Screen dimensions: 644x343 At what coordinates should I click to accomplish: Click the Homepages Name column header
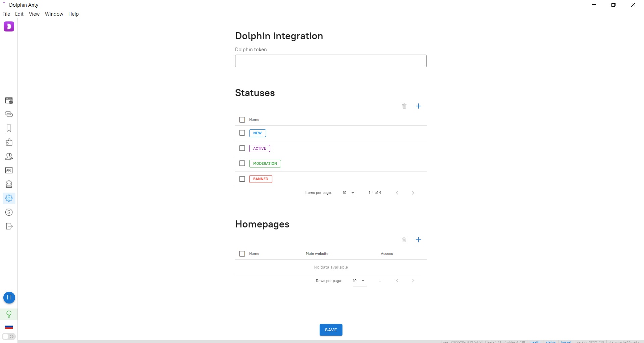pos(254,254)
